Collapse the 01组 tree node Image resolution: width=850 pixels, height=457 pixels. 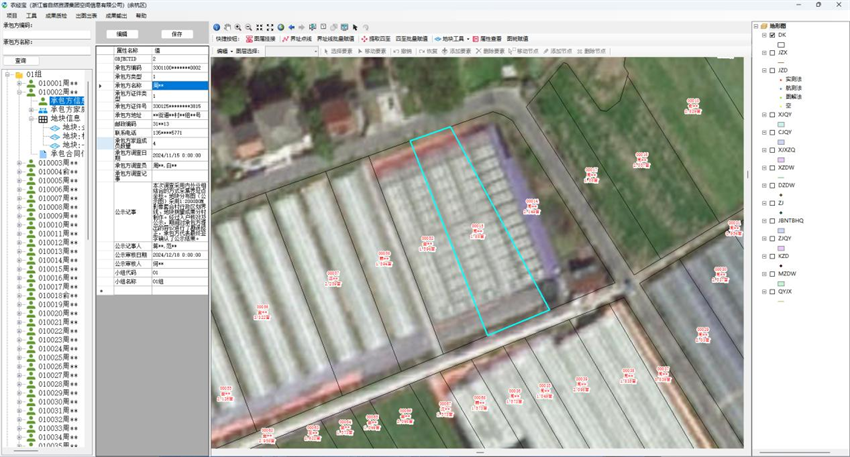8,74
